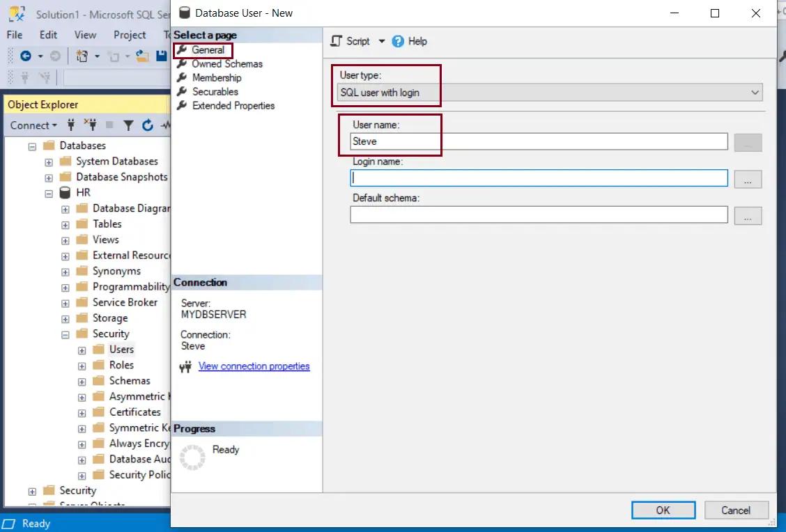The image size is (786, 532).
Task: Switch to the Securables page
Action: coord(215,91)
